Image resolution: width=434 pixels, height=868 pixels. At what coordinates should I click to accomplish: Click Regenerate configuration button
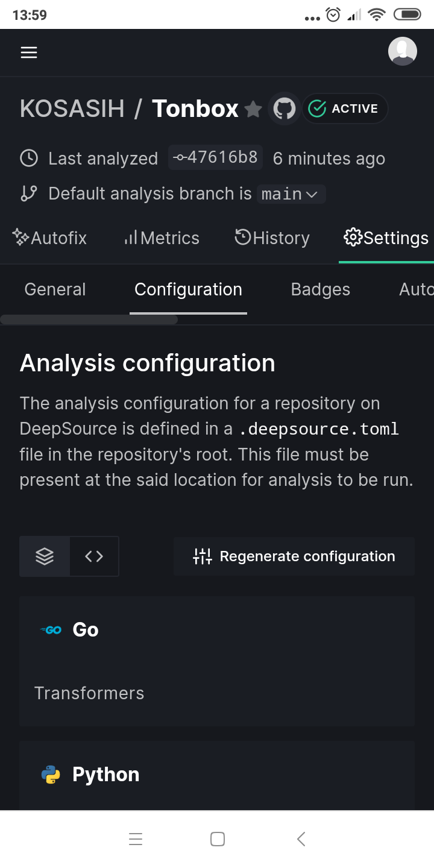[294, 556]
